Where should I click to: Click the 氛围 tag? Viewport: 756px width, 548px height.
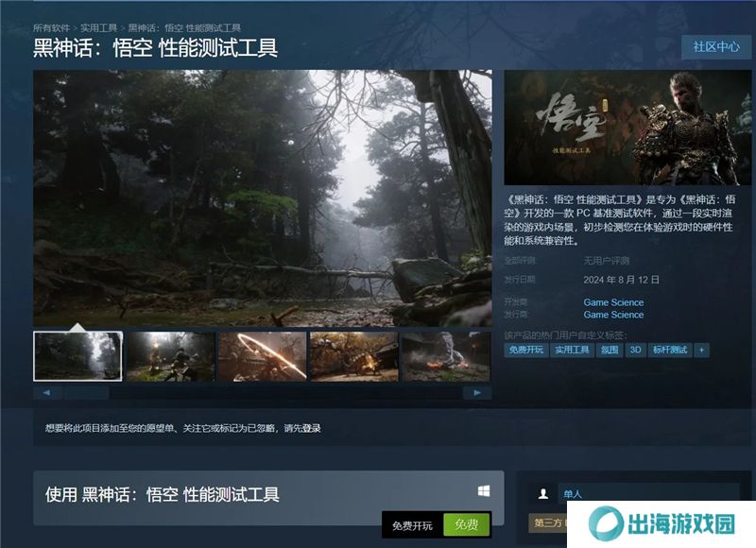tap(610, 350)
